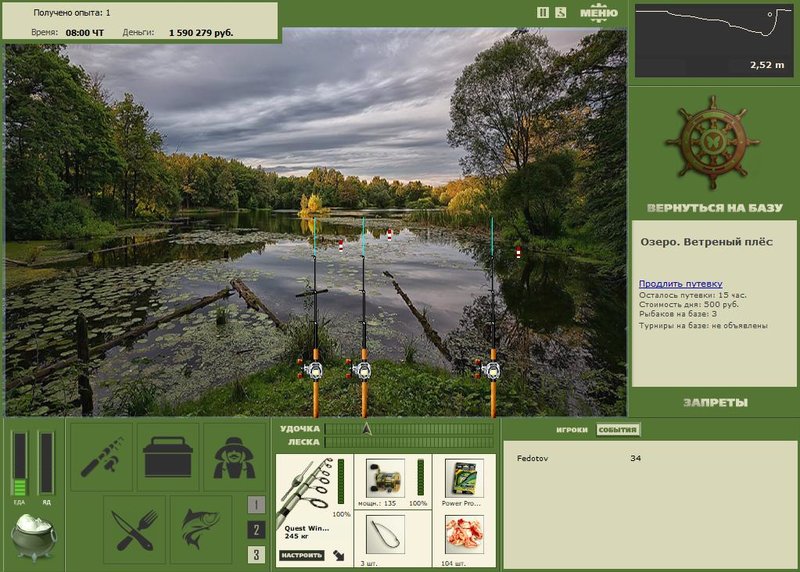Click the left fishing rod's reel

[311, 369]
